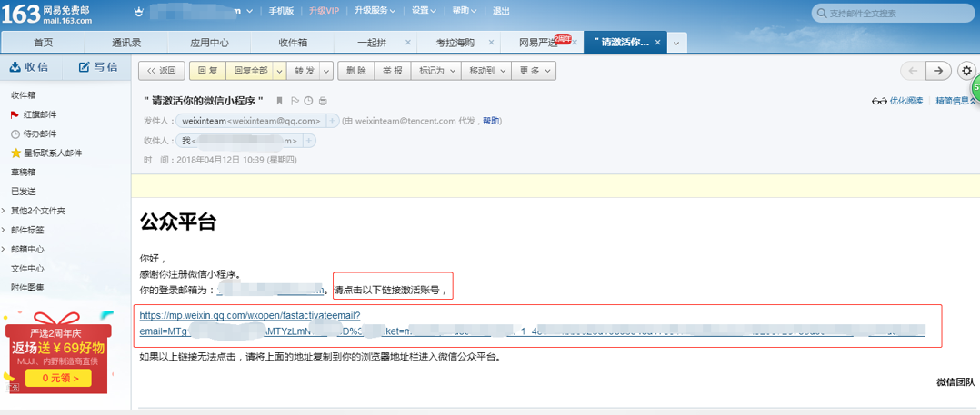
Task: Click the clock reminder icon beside the subject
Action: tap(308, 100)
